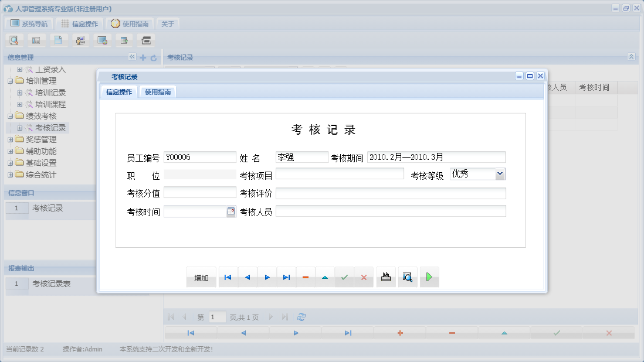
Task: Click the search magnifier toolbar icon
Action: pos(14,40)
